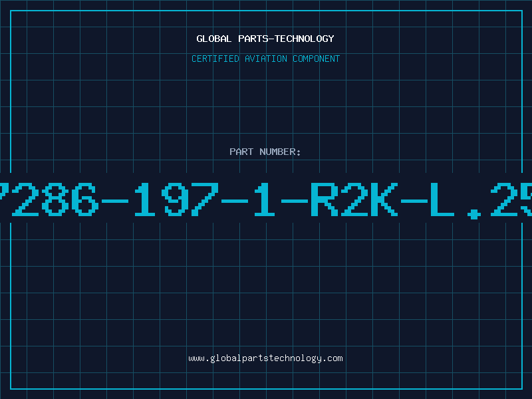Open the www.globalpartstechnology.com link

click(265, 358)
